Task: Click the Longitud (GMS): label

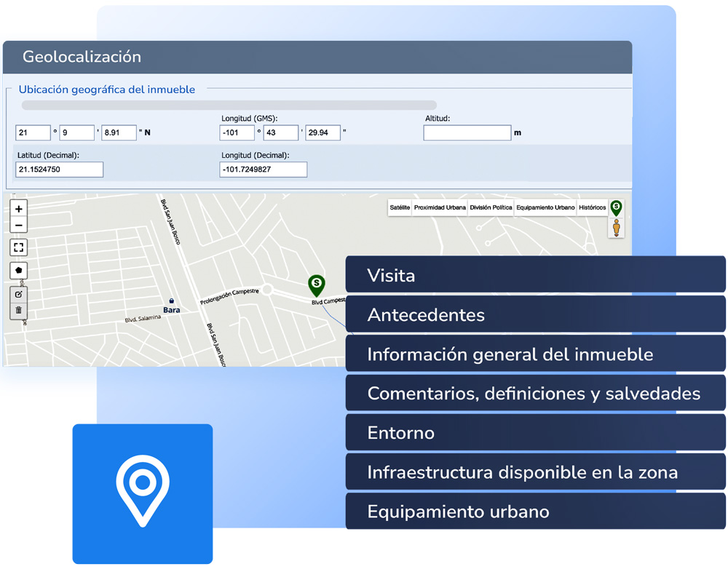Action: pyautogui.click(x=249, y=119)
